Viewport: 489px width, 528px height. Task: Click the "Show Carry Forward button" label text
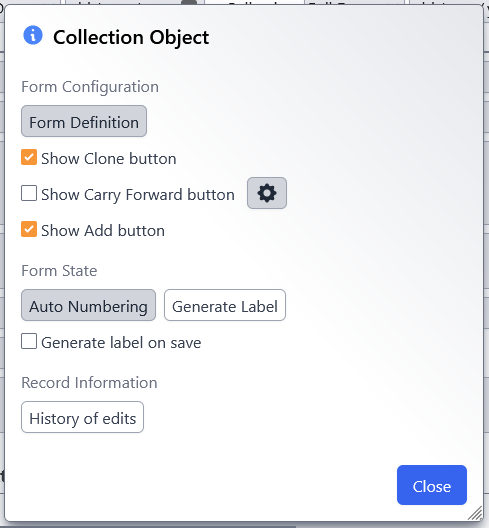(x=138, y=195)
